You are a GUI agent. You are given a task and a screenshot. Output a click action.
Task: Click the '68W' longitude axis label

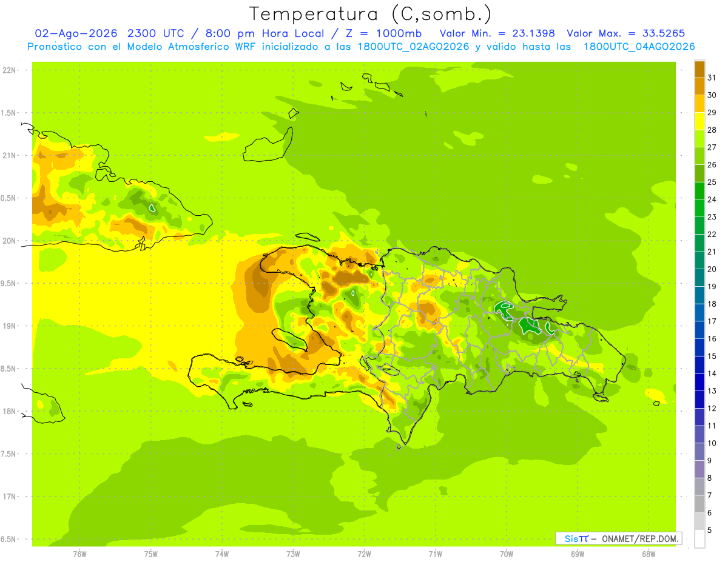tap(649, 554)
